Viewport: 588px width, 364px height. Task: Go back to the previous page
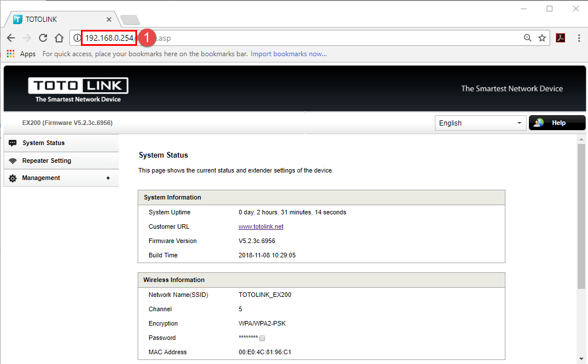[x=11, y=38]
